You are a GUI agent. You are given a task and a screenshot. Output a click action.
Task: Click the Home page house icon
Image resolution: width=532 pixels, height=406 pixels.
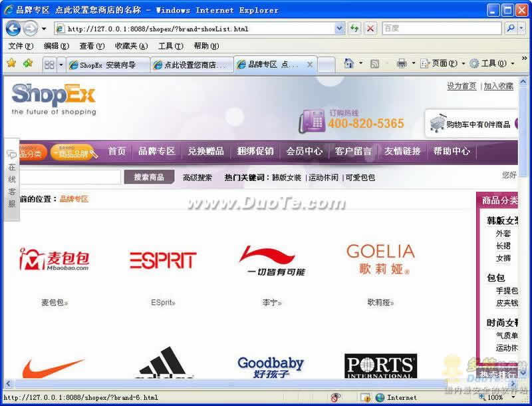(x=348, y=63)
